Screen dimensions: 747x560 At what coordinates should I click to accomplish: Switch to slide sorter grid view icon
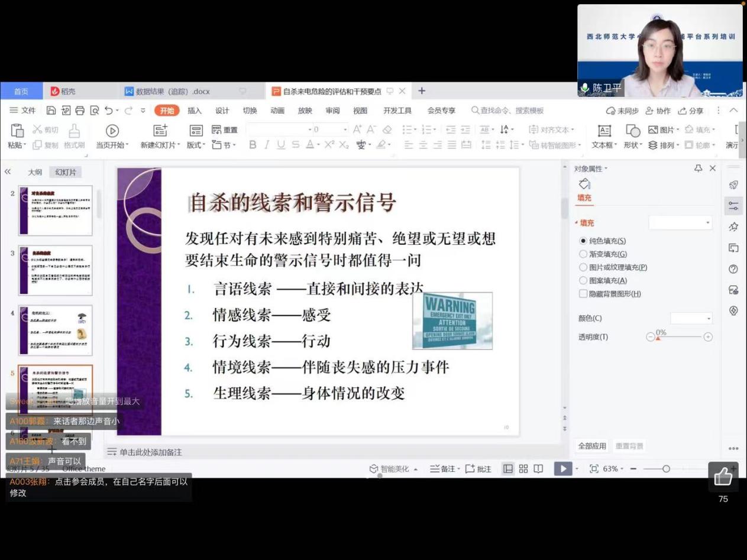point(523,469)
